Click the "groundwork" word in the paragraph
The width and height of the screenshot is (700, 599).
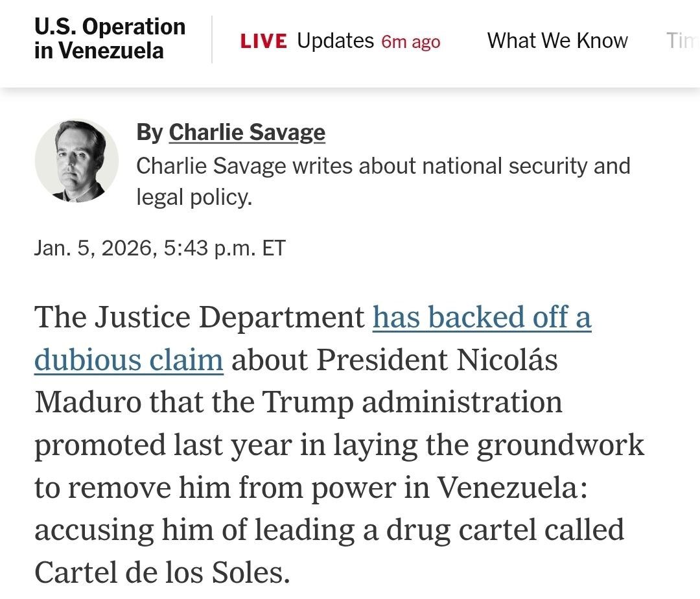click(561, 445)
